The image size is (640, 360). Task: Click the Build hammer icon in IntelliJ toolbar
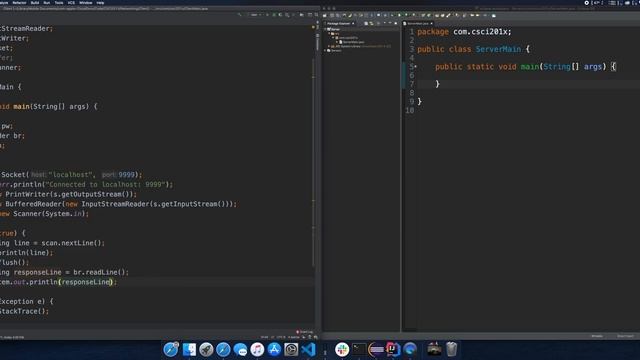pos(239,15)
